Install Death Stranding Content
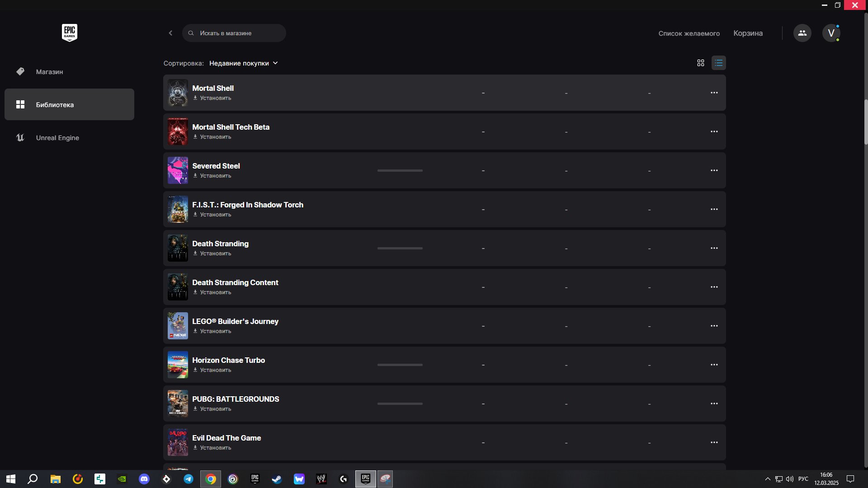The image size is (868, 488). 212,292
